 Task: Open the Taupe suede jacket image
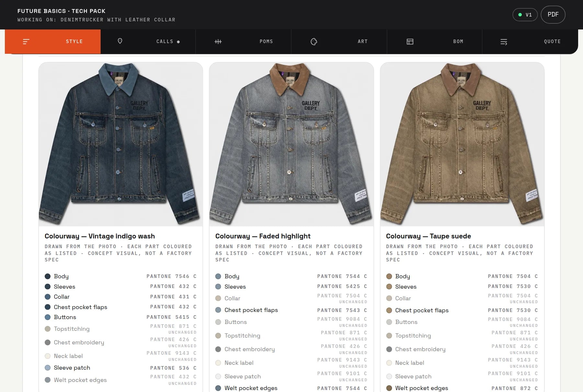pyautogui.click(x=462, y=144)
